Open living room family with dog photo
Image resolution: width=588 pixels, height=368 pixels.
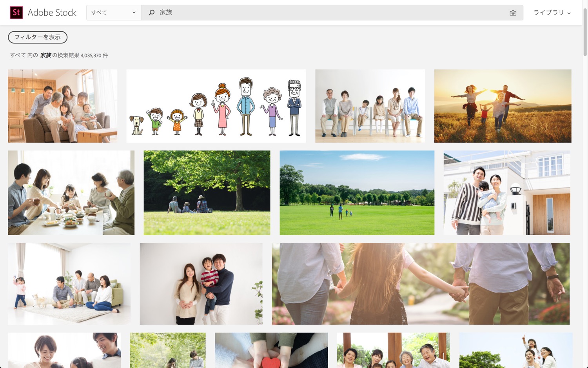click(69, 284)
